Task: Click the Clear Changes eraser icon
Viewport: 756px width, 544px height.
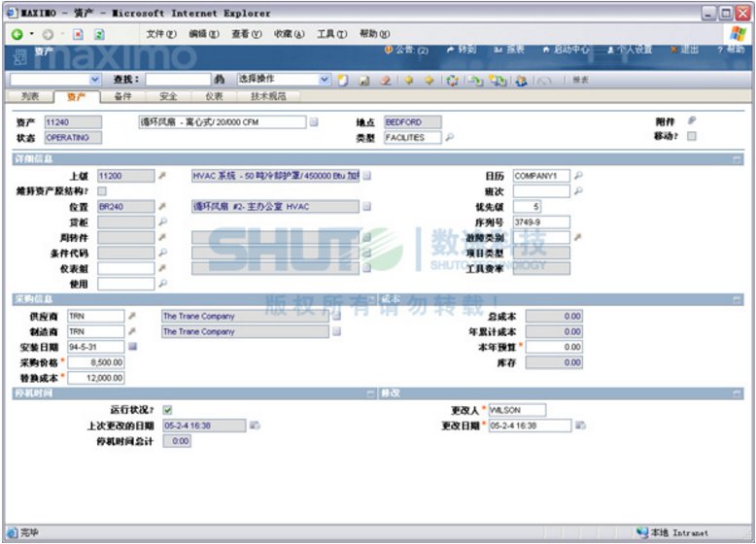Action: point(385,81)
